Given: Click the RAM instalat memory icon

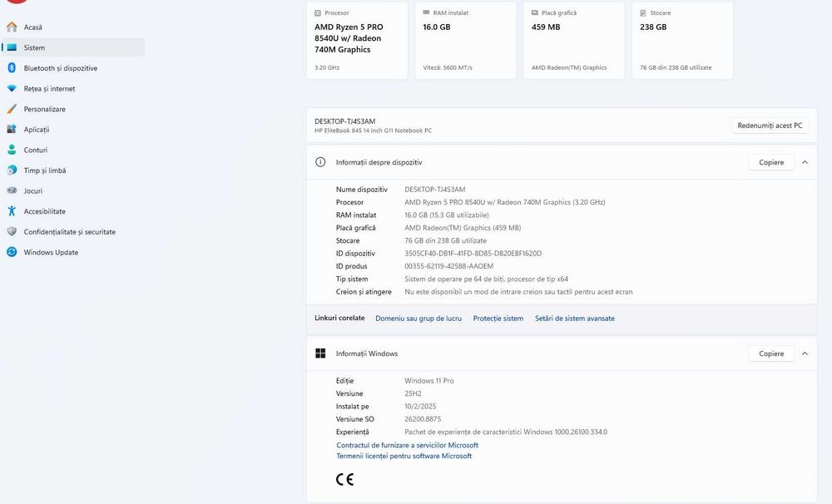Looking at the screenshot, I should click(x=426, y=12).
